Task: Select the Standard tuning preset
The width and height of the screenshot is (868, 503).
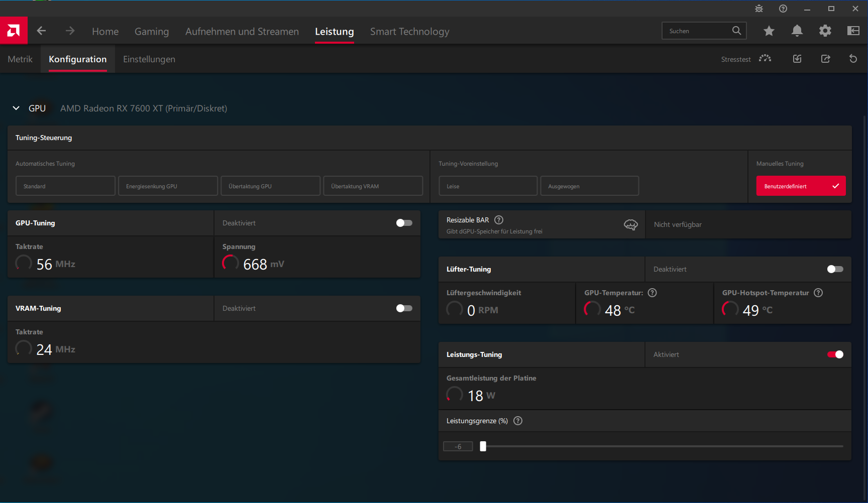Action: [65, 186]
